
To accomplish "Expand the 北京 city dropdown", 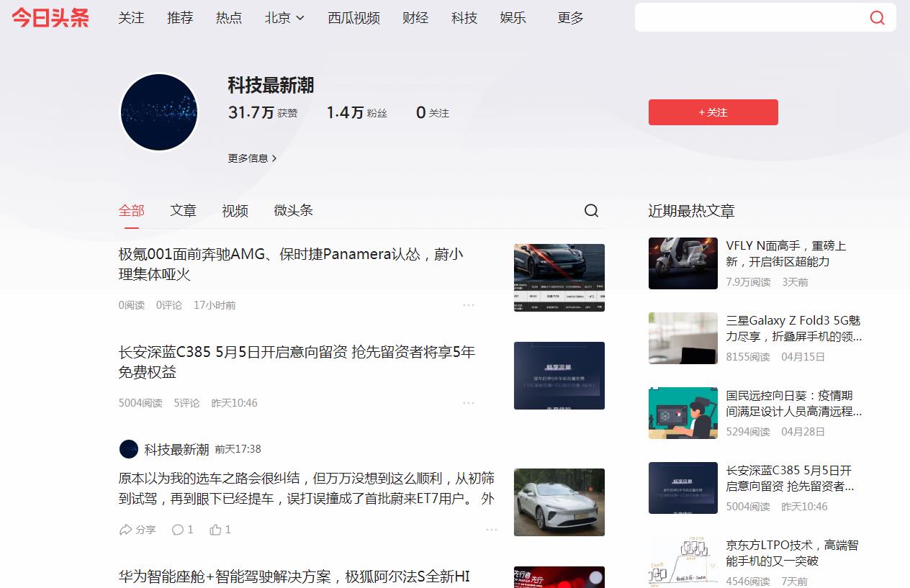I will (x=284, y=18).
